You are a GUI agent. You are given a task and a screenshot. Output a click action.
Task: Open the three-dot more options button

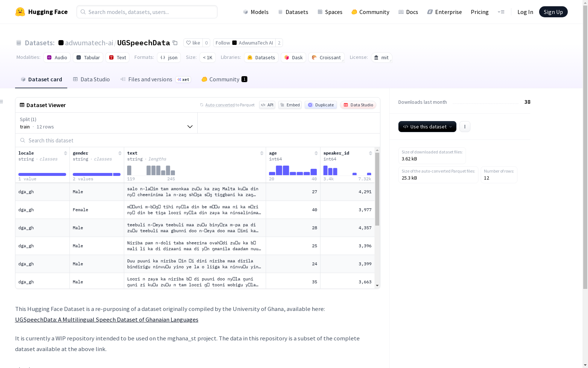[x=465, y=127]
